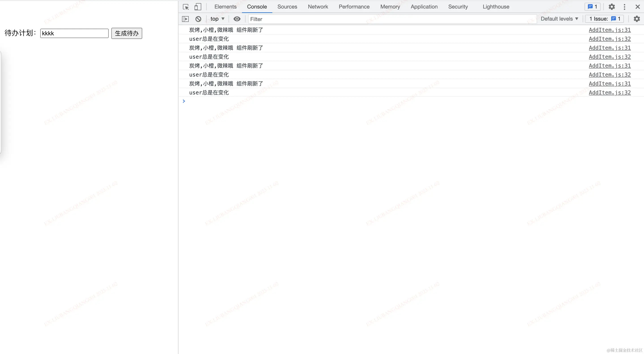Clear the console output
The width and height of the screenshot is (644, 354).
pyautogui.click(x=198, y=19)
